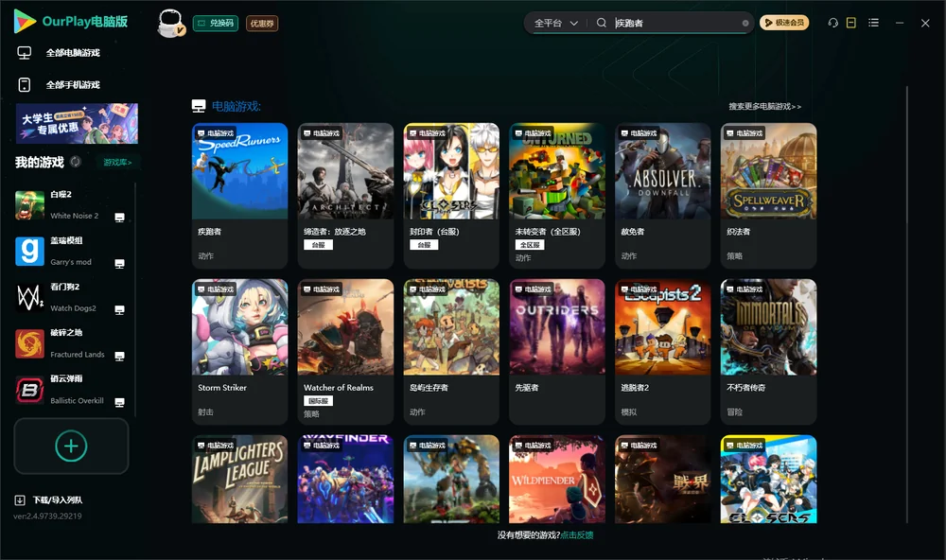The width and height of the screenshot is (946, 560).
Task: Open the customer service headset icon
Action: coord(832,23)
